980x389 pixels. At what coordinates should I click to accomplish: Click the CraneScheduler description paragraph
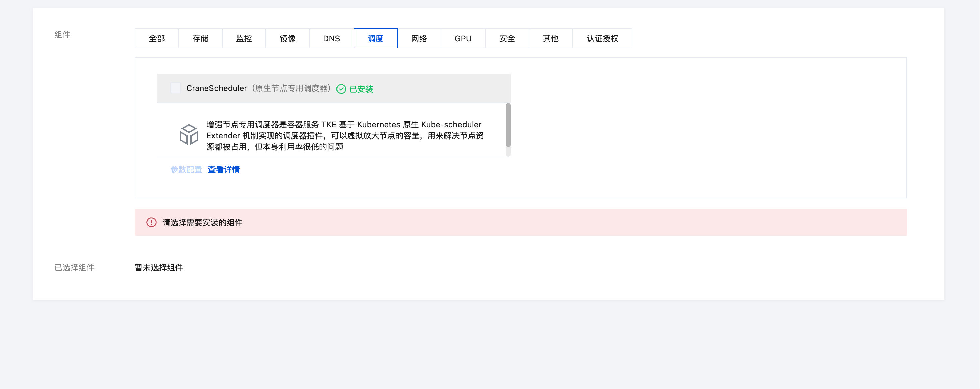coord(345,136)
